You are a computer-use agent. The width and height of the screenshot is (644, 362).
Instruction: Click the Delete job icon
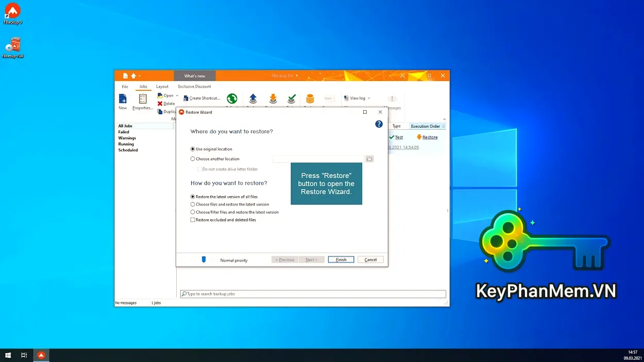[x=160, y=104]
